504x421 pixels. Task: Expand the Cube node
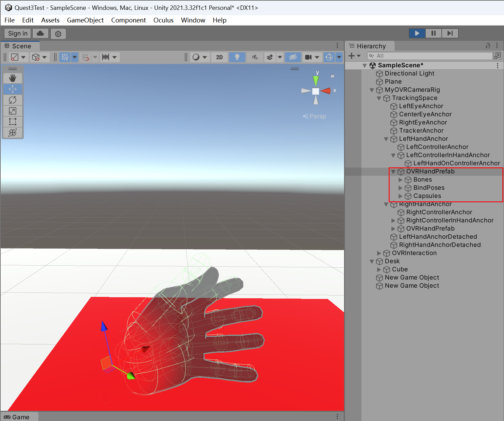pos(379,269)
